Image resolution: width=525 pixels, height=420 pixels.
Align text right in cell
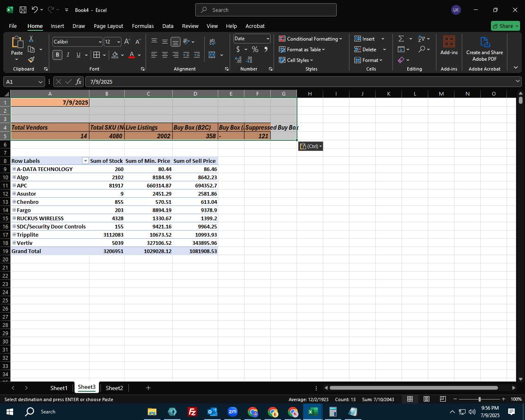pos(176,55)
